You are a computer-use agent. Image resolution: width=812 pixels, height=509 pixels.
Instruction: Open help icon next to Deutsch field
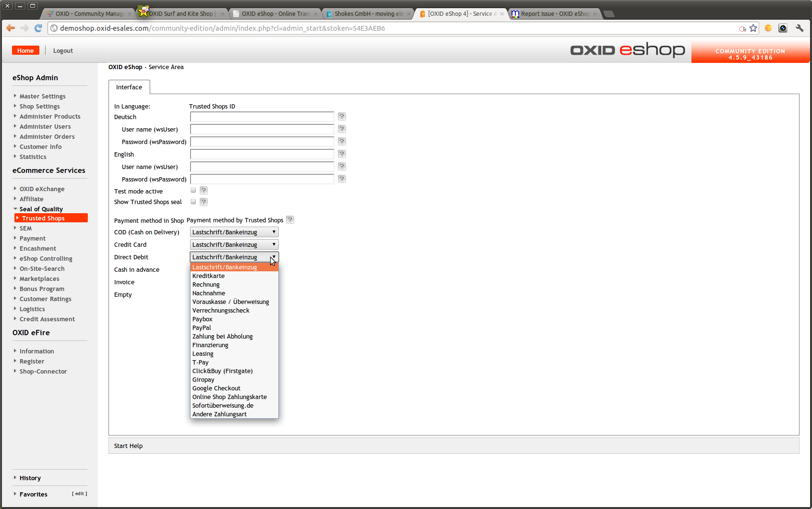[342, 117]
